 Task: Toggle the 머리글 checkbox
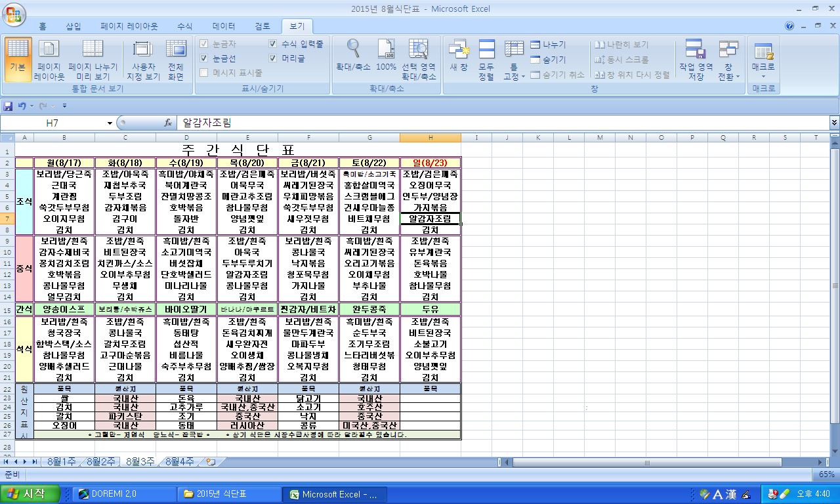(x=273, y=58)
